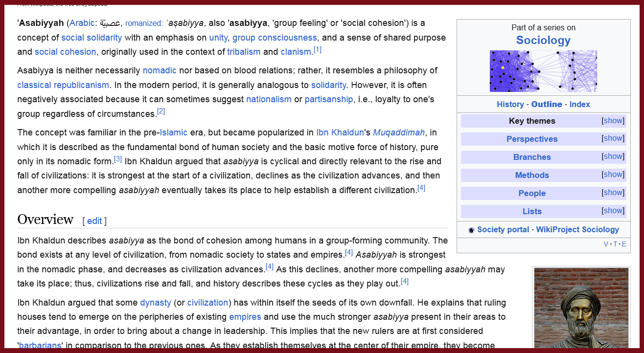The width and height of the screenshot is (644, 353).
Task: Open the Sociology network graph image
Action: click(543, 71)
